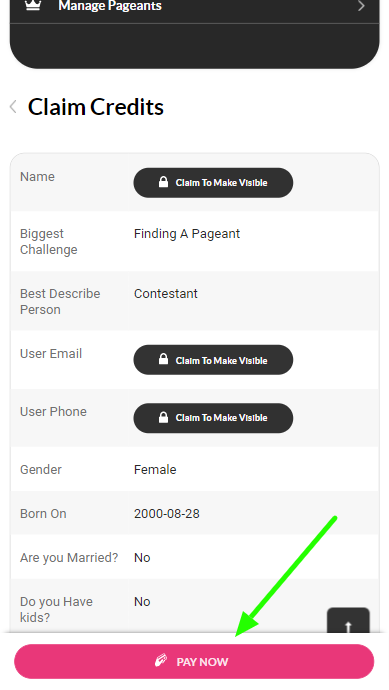389x690 pixels.
Task: Select the 'Finding A Pageant' challenge value
Action: coord(187,234)
